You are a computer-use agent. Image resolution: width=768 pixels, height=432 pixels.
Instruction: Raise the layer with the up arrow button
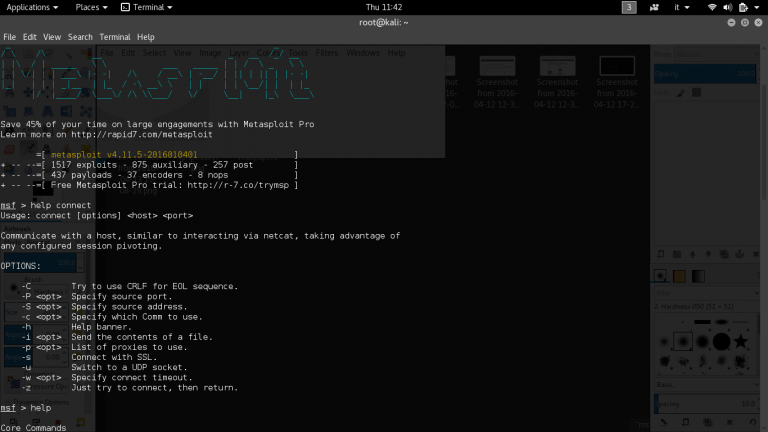692,254
